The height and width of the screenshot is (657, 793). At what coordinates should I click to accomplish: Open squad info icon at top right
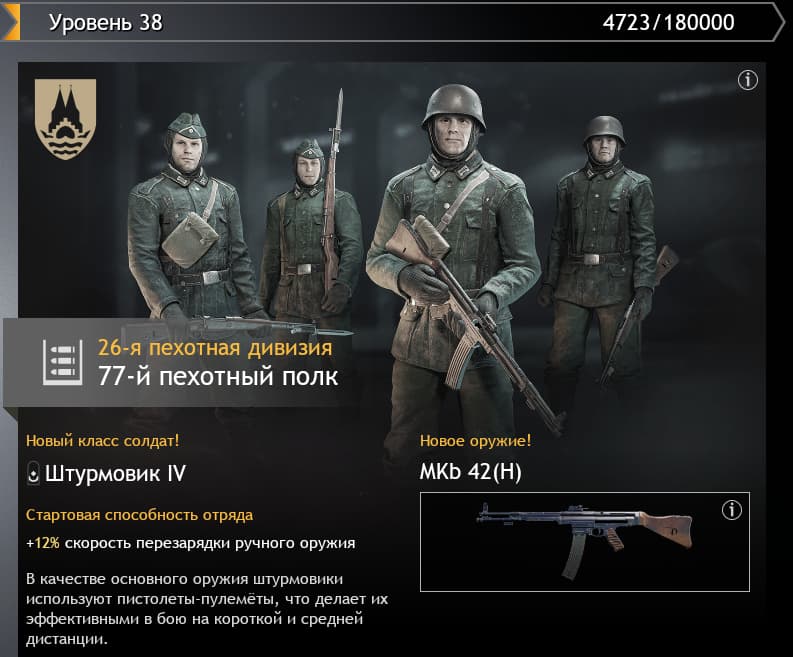pos(747,80)
